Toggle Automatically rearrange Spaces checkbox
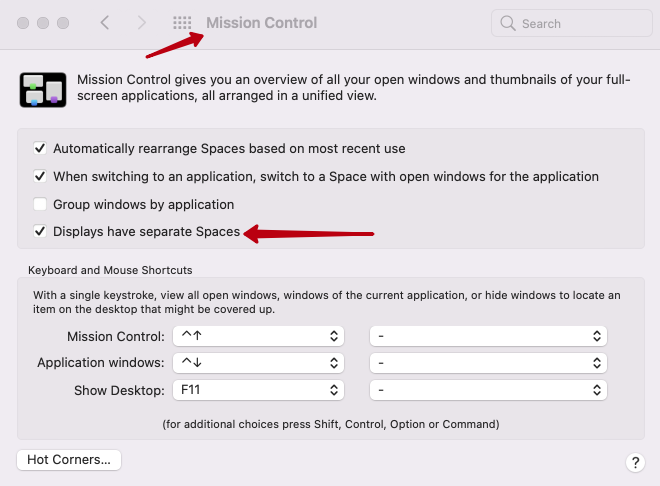The height and width of the screenshot is (486, 660). coord(40,148)
